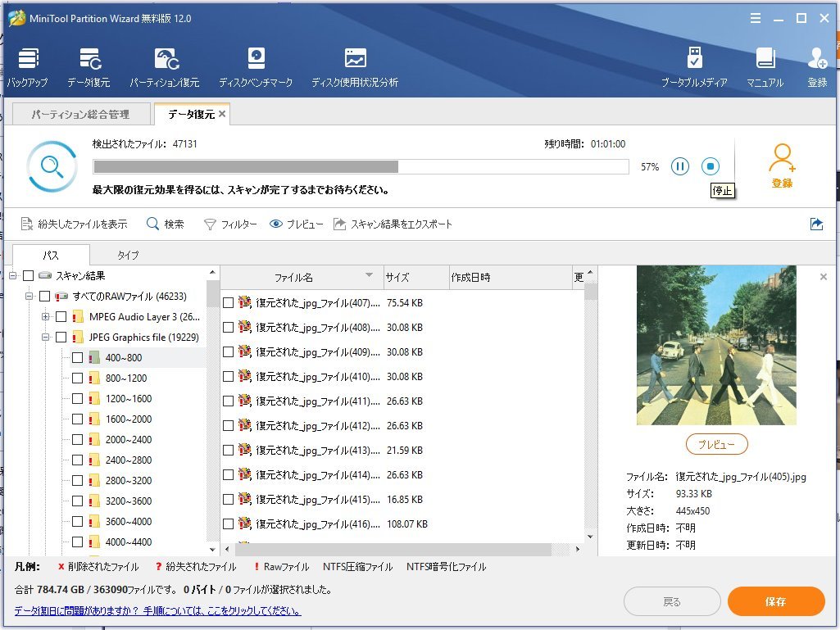Check the 1200~1600 folder checkbox
The width and height of the screenshot is (840, 630).
pos(78,399)
